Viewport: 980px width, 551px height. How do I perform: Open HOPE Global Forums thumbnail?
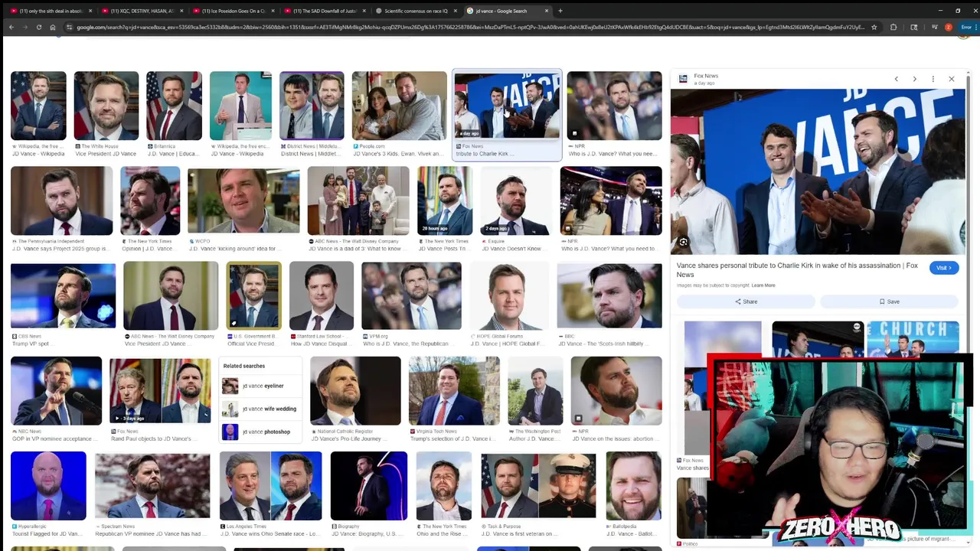coord(509,295)
